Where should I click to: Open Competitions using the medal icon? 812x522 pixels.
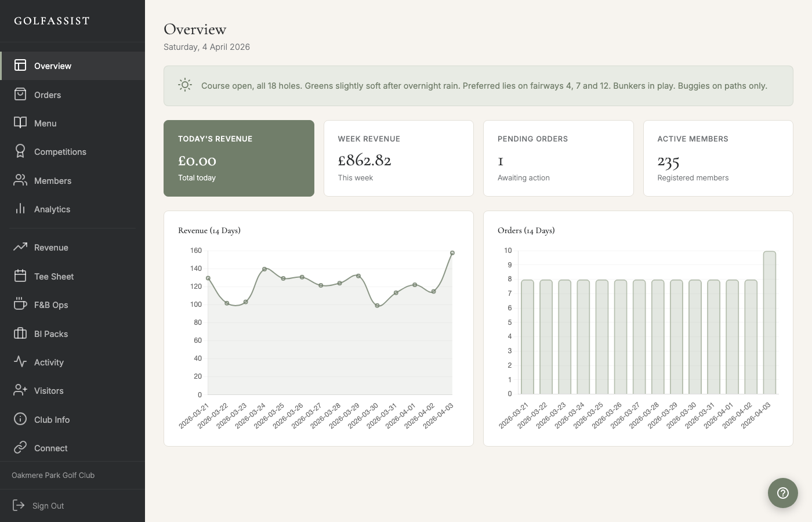coord(20,151)
